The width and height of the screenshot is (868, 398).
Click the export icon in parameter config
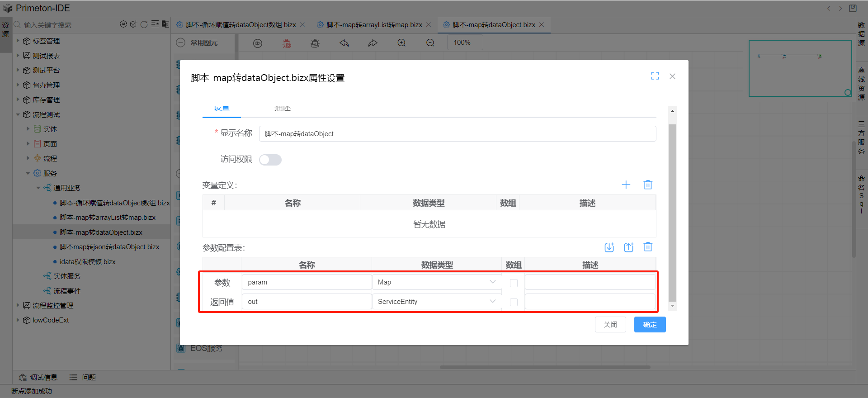click(x=628, y=247)
